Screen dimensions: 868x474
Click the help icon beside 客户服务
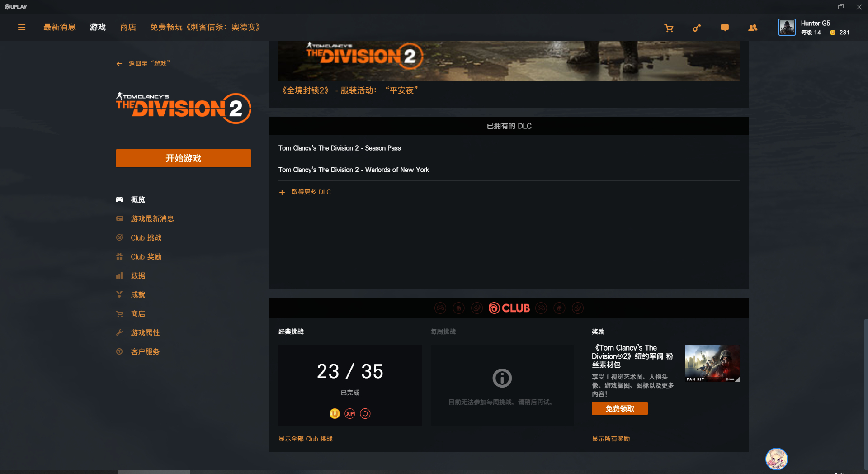point(119,351)
